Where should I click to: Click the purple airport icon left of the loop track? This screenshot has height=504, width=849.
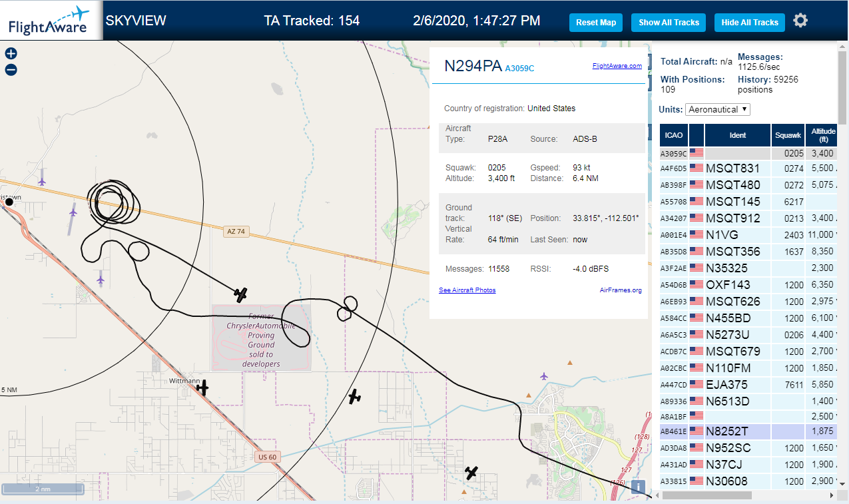[x=100, y=280]
